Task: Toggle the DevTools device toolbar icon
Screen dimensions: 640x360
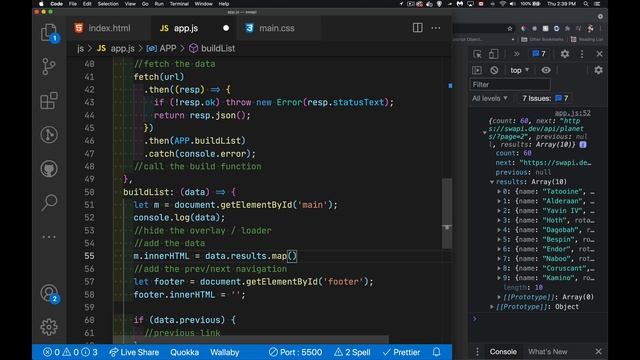Action: (493, 54)
